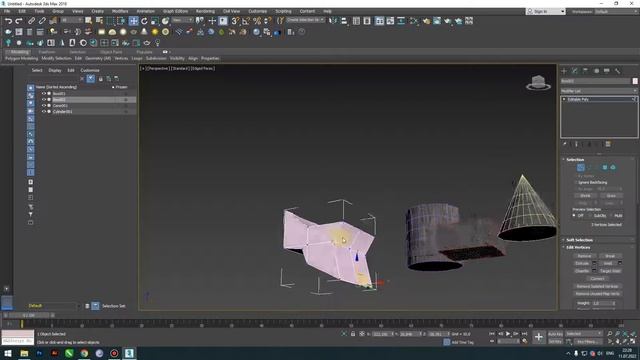
Task: Click the Remove button in Edit Vertices
Action: click(584, 256)
